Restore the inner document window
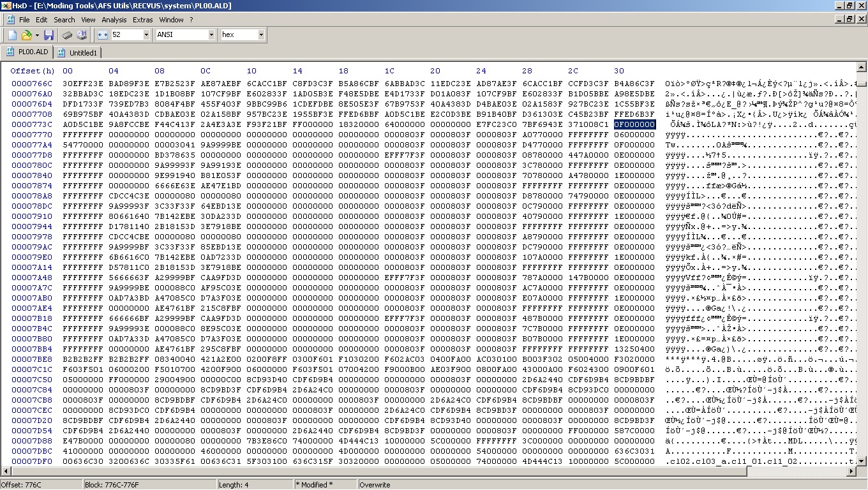Viewport: 868px width, 490px height. tap(849, 19)
